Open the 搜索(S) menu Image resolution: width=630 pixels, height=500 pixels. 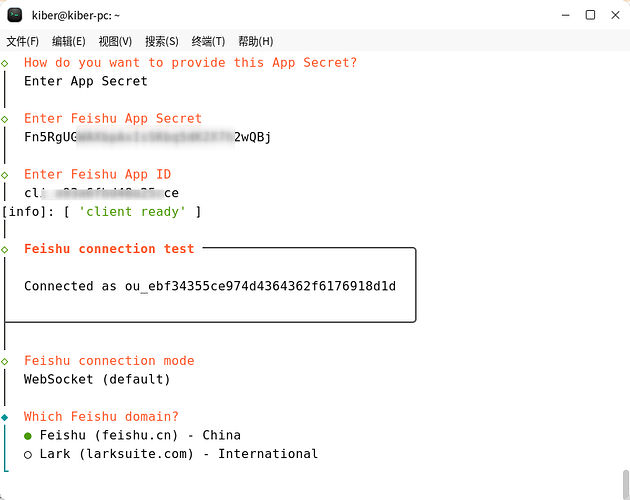(161, 41)
